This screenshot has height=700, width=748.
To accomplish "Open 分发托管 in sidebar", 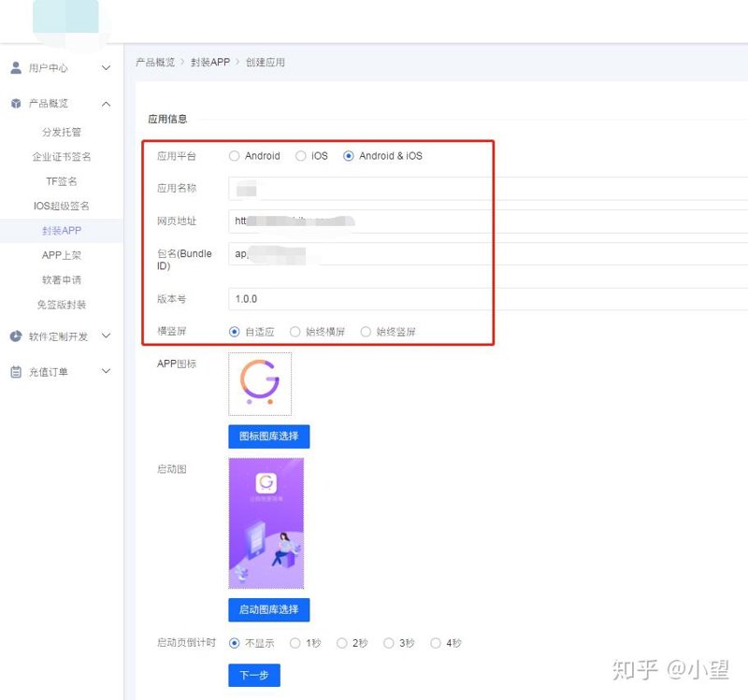I will pyautogui.click(x=62, y=132).
